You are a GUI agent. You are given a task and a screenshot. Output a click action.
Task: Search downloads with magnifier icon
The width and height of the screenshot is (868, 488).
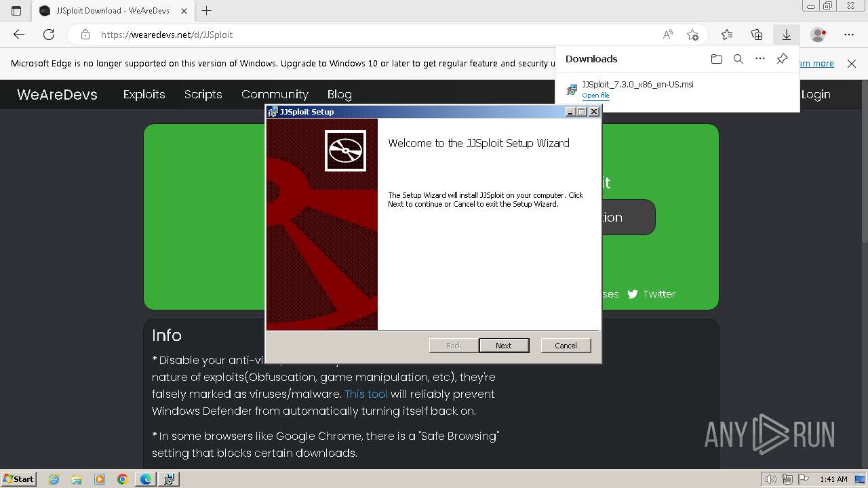(x=738, y=59)
